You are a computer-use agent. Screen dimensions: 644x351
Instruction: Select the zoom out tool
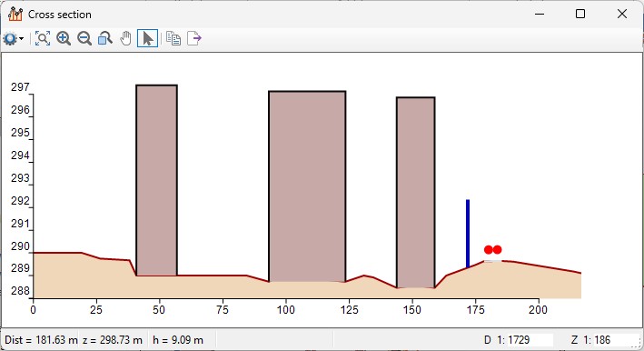[84, 38]
